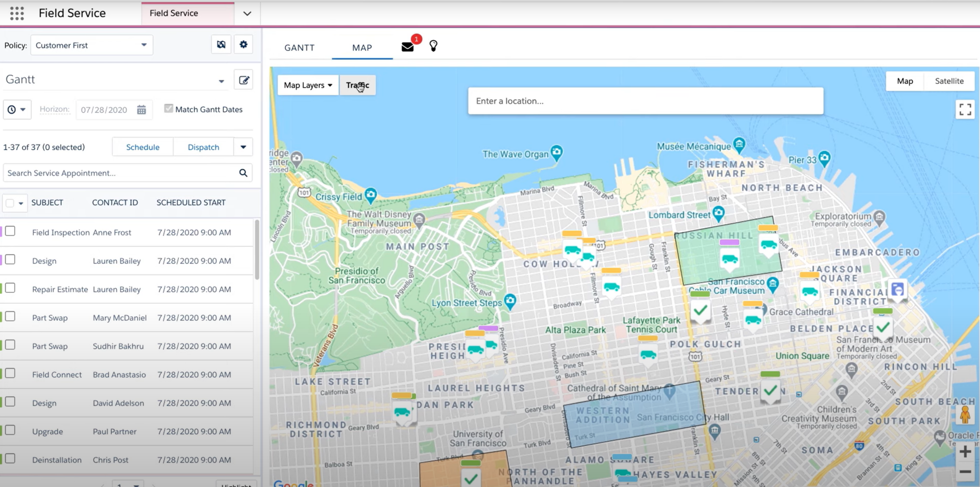Check the Repair Estimate row checkbox
The image size is (980, 487).
[10, 288]
